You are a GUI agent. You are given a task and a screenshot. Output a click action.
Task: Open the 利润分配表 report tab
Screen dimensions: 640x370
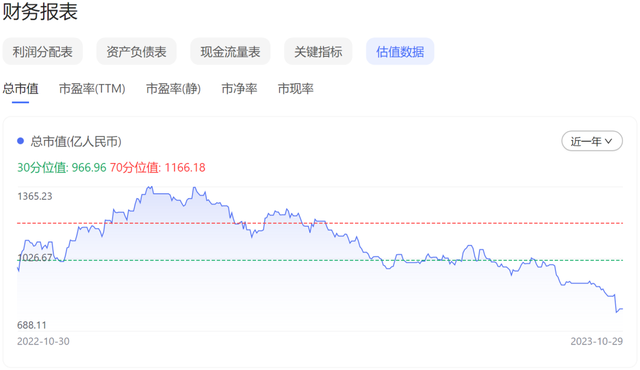point(42,52)
